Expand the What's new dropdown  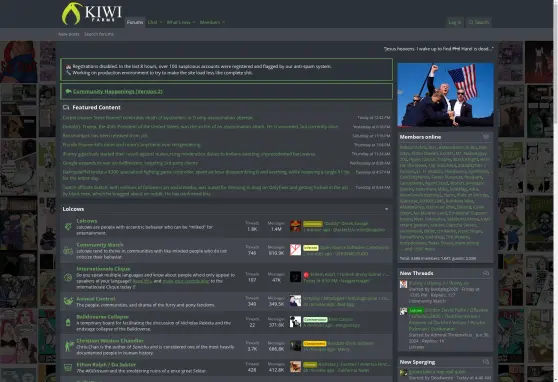coord(181,22)
